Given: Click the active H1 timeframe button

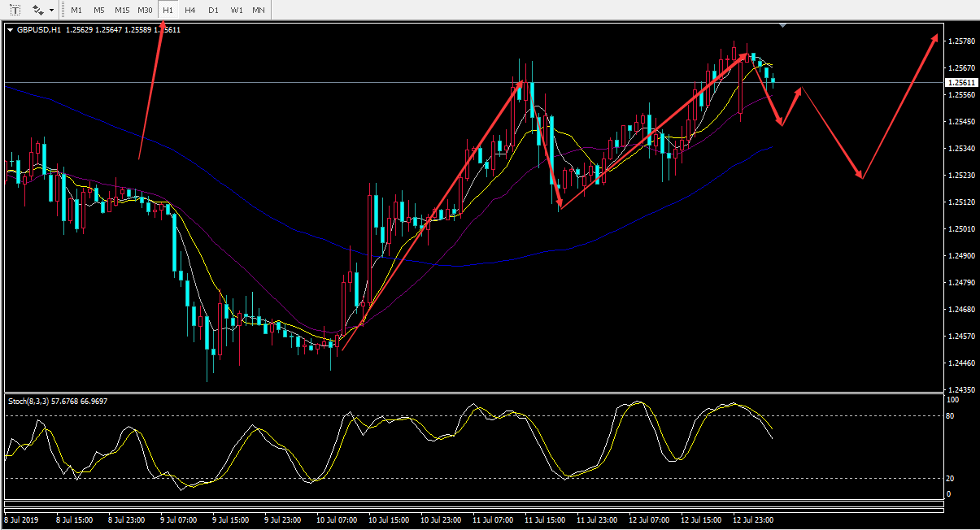Looking at the screenshot, I should pos(168,10).
